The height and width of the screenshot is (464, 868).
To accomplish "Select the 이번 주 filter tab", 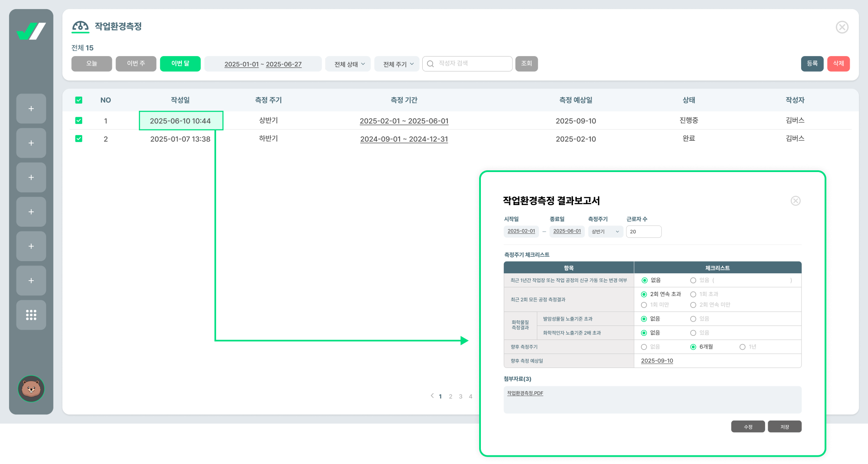I will point(136,64).
